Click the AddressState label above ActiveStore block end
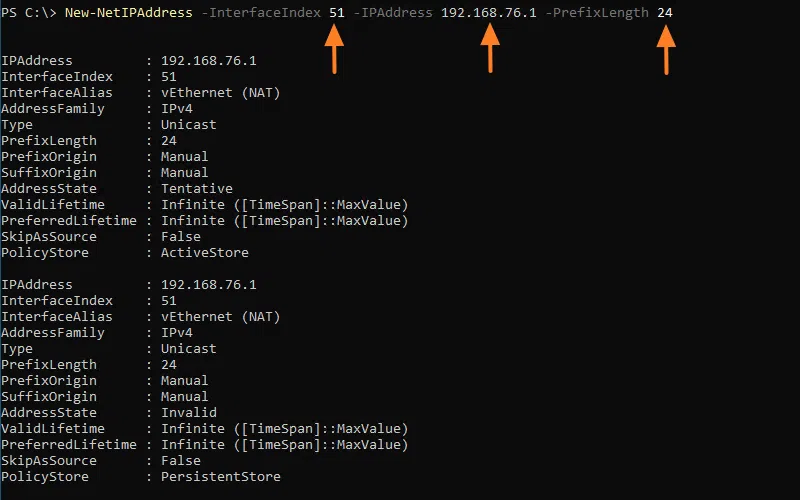This screenshot has width=800, height=500. pyautogui.click(x=49, y=189)
